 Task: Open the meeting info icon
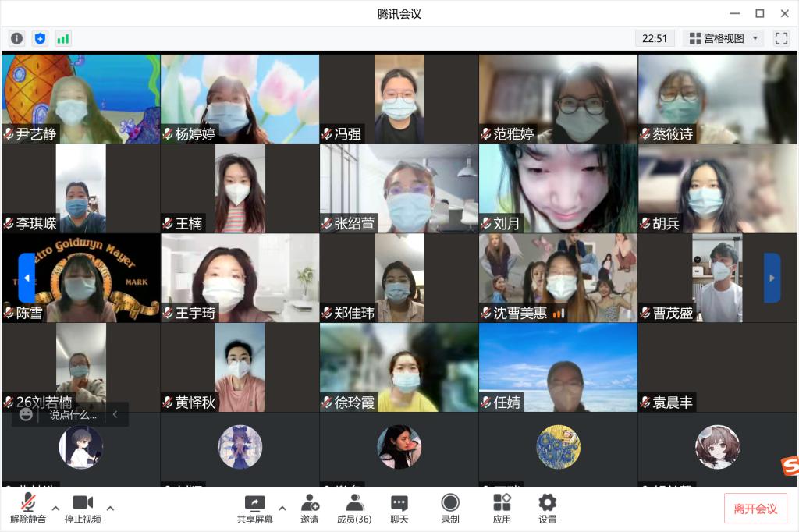16,38
